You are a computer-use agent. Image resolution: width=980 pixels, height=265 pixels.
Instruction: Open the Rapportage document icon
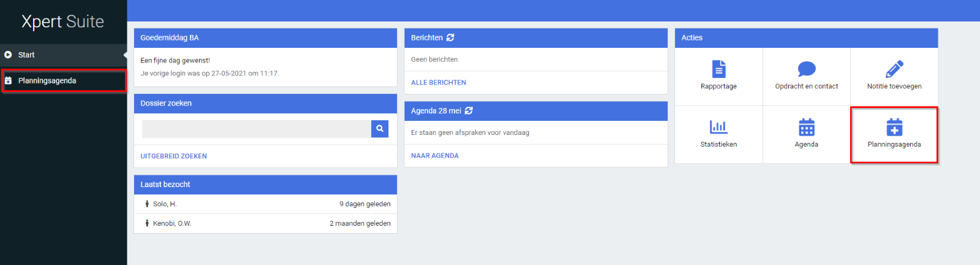[x=718, y=69]
